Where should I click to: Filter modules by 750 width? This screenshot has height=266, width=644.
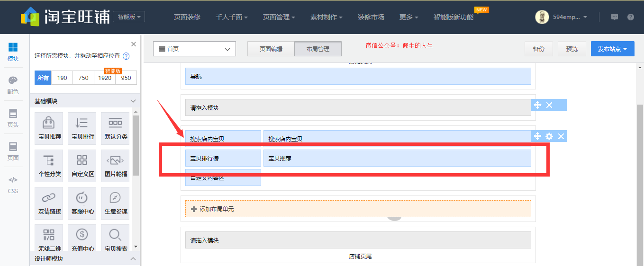(83, 78)
